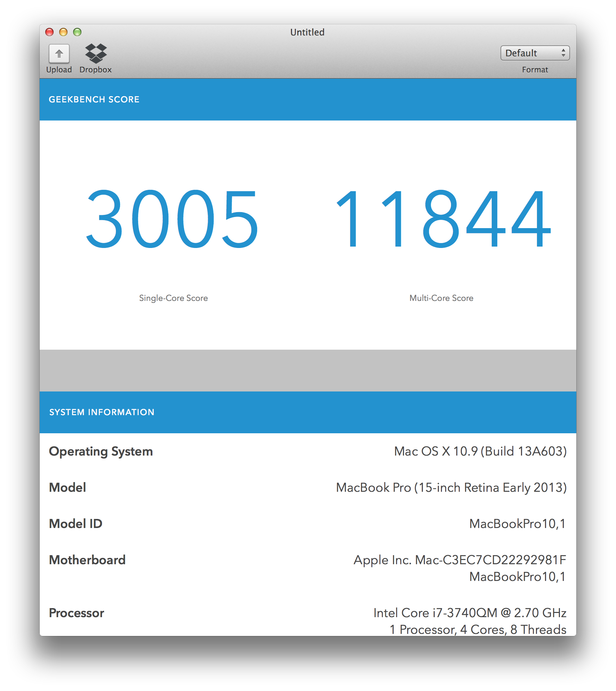Click the Upload arrow icon
616x691 pixels.
tap(59, 54)
